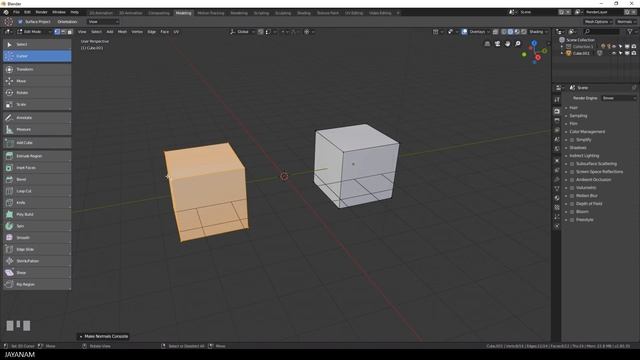
Task: Expand the Color Management panel
Action: pos(587,132)
